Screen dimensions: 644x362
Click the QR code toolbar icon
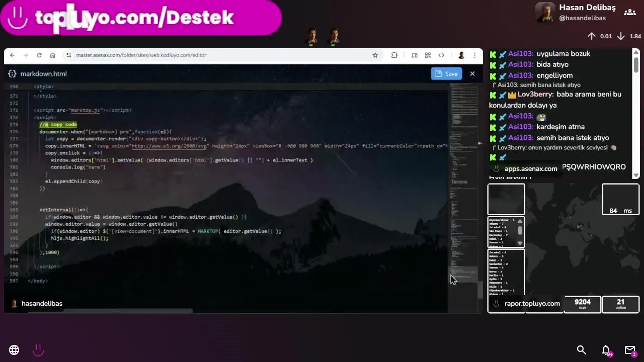428,55
